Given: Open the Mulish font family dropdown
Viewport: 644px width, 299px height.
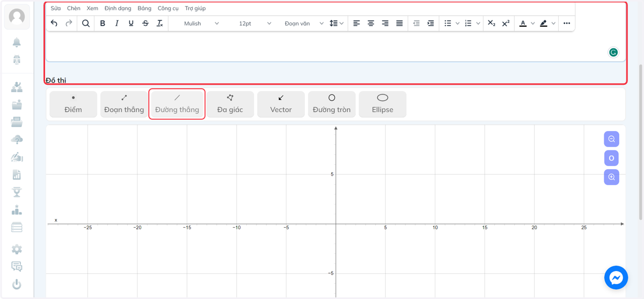Looking at the screenshot, I should [201, 24].
